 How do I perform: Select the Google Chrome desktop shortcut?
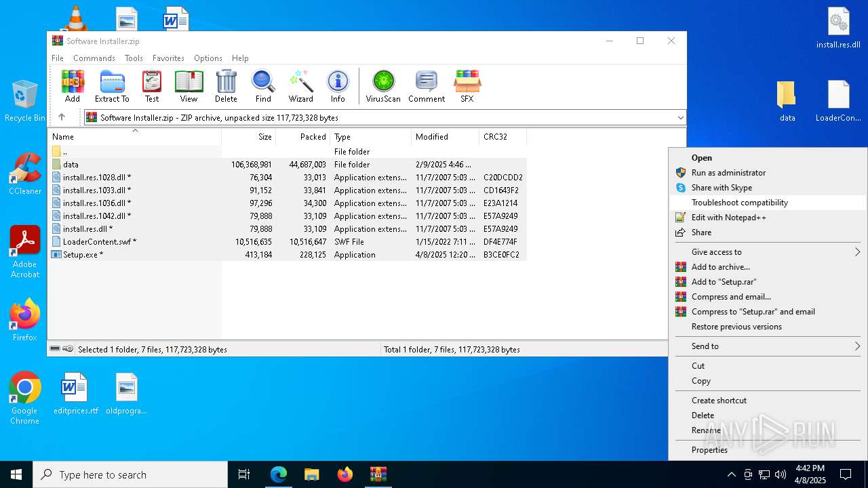[x=25, y=398]
